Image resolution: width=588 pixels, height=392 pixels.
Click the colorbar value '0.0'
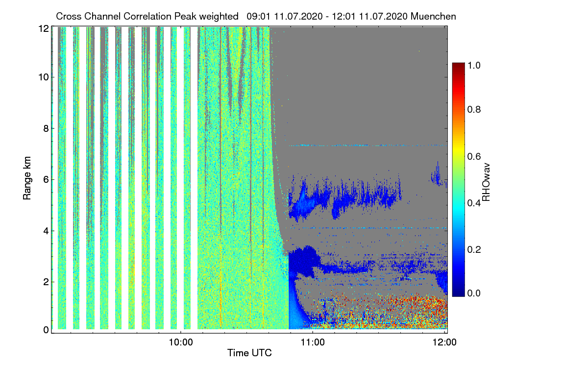(x=473, y=293)
